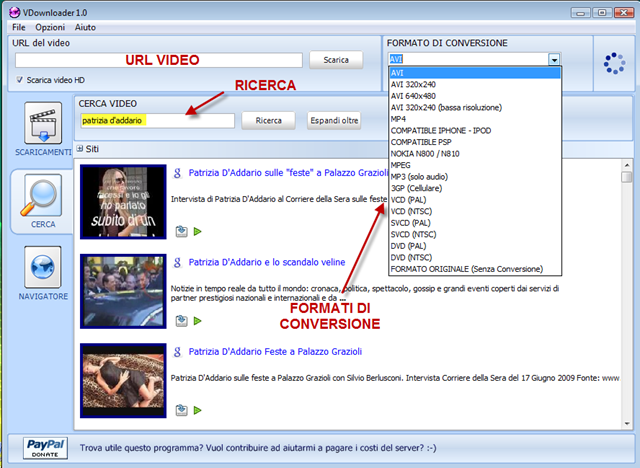
Task: Click the Scarica download button
Action: click(336, 60)
